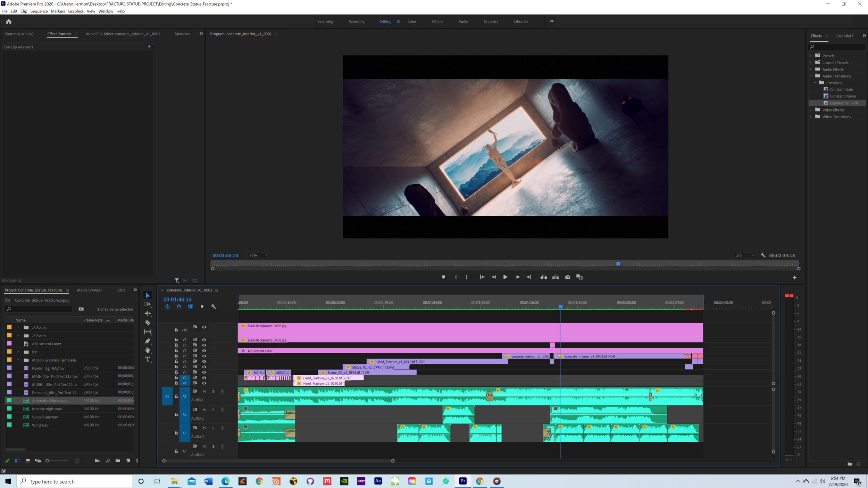The height and width of the screenshot is (488, 868).
Task: Select the Type tool
Action: (x=148, y=359)
